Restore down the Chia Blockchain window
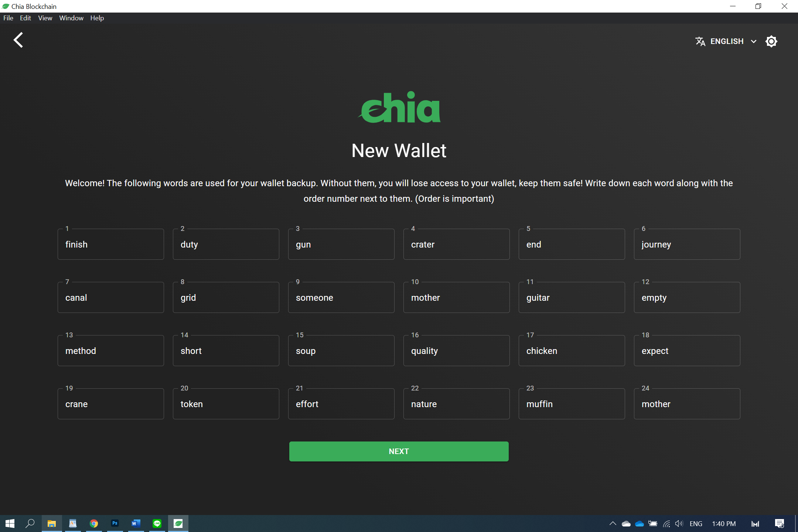Screen dimensions: 798x532 click(x=758, y=6)
